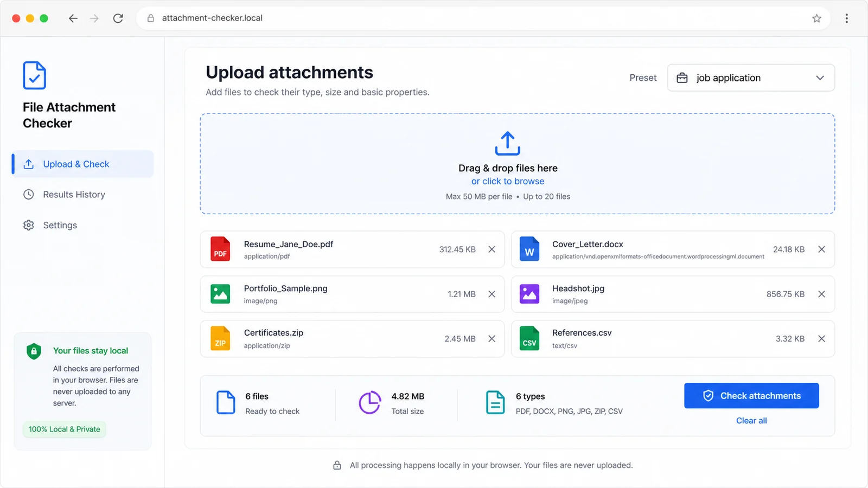Click the clock icon beside Results History

(29, 195)
